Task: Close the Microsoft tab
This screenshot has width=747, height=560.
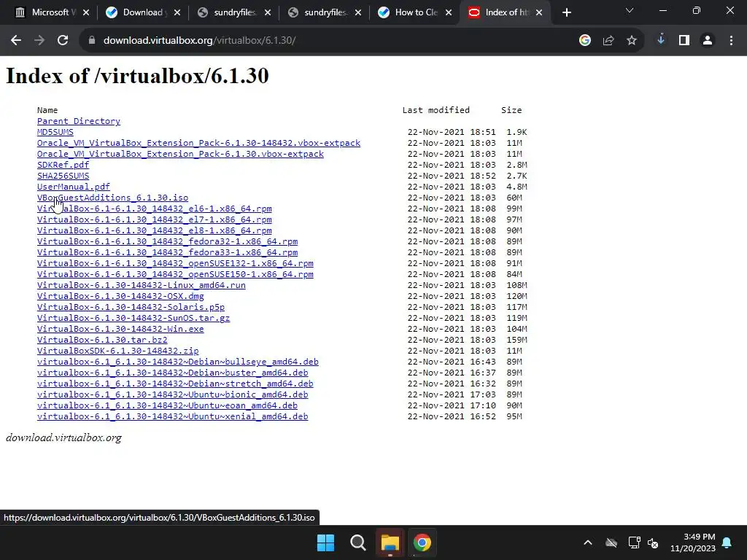Action: 86,13
